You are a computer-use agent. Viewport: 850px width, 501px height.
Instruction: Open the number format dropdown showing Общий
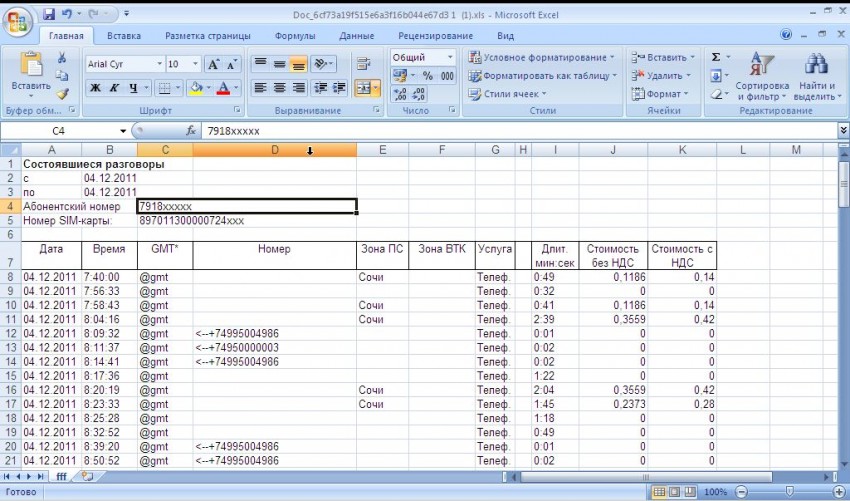(448, 57)
